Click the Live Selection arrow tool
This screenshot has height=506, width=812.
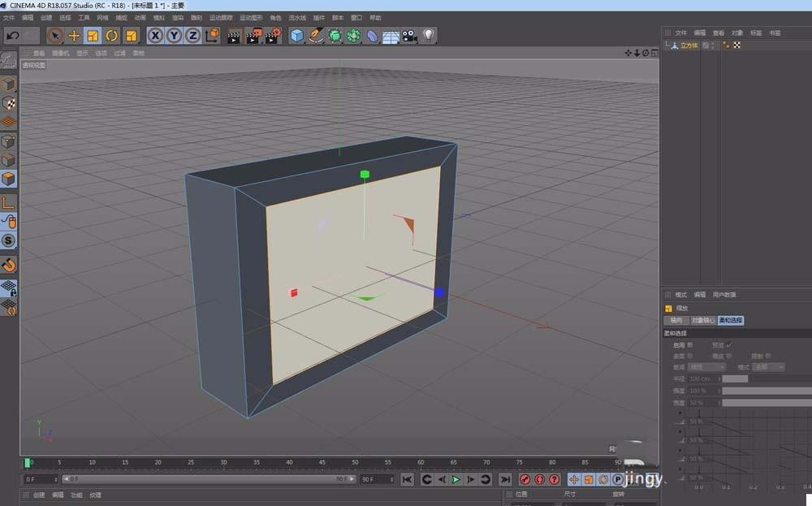click(x=54, y=35)
